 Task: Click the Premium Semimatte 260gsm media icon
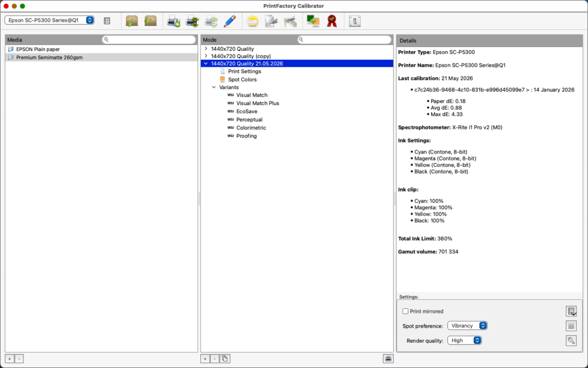click(x=11, y=57)
